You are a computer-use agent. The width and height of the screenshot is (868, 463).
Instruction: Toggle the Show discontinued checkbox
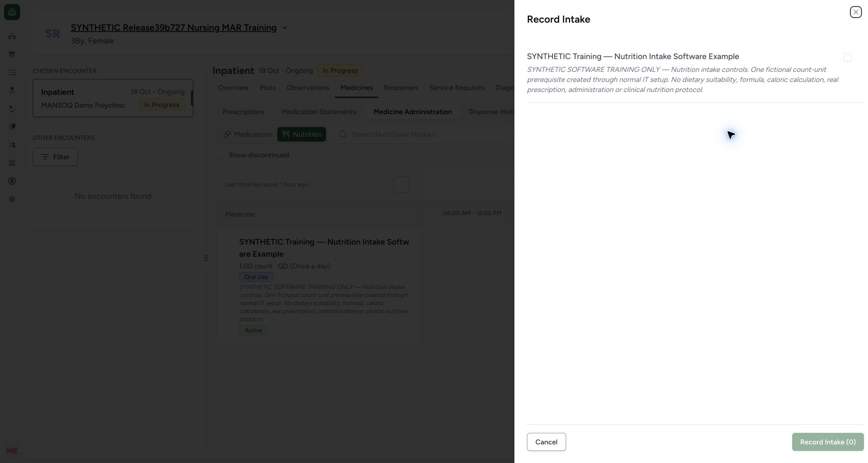(221, 155)
